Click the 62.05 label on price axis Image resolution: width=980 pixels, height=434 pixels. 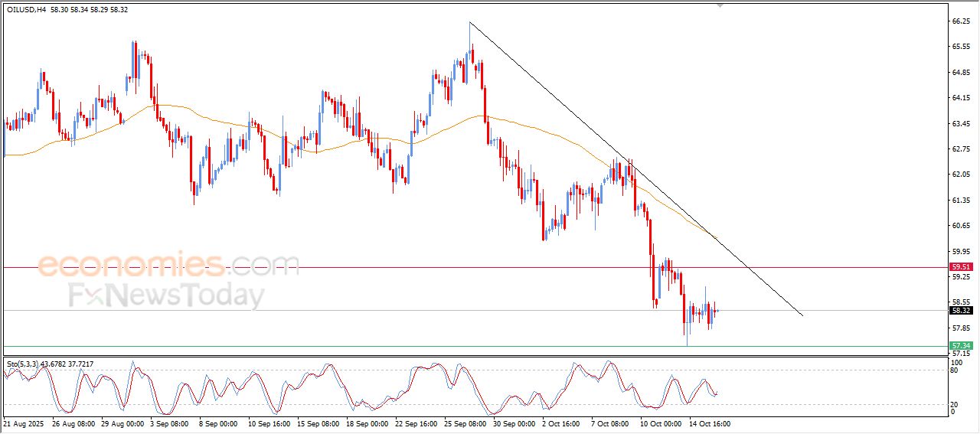coord(961,175)
